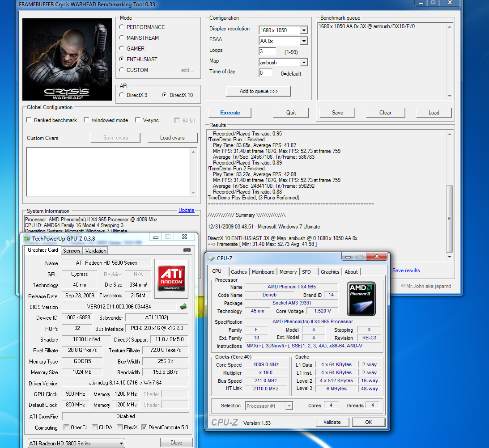Click the Execute button
Screen dimensions: 489x448
[x=230, y=113]
